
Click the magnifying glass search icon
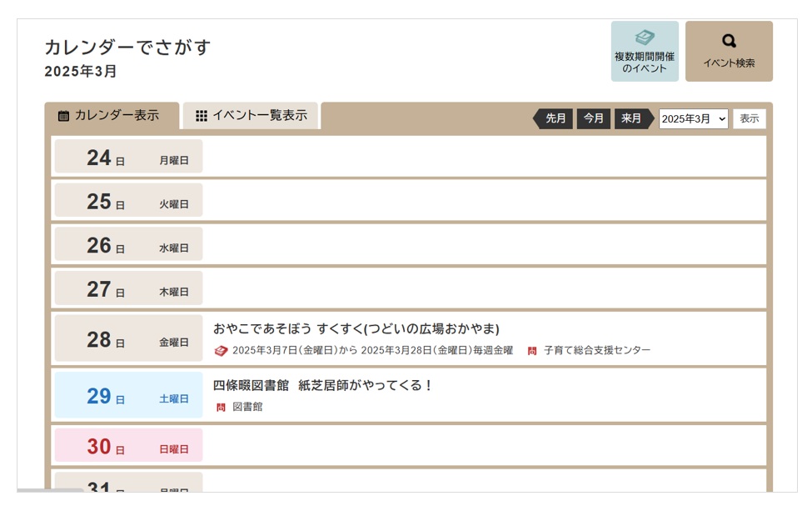[x=729, y=41]
